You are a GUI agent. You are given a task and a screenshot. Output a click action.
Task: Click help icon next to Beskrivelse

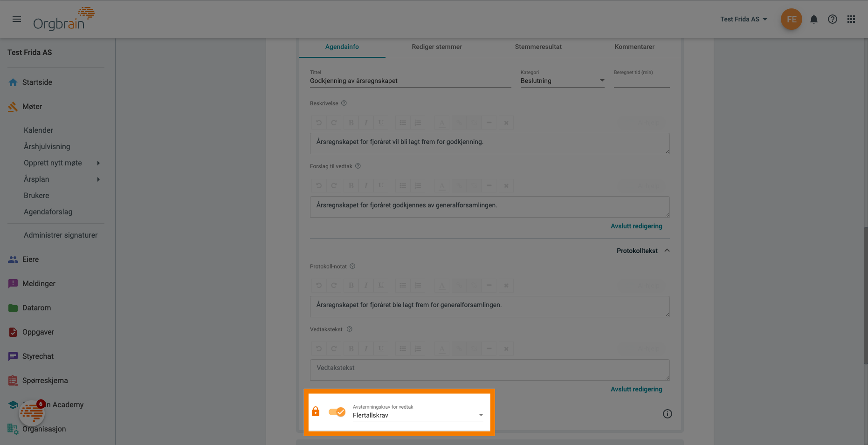(344, 103)
